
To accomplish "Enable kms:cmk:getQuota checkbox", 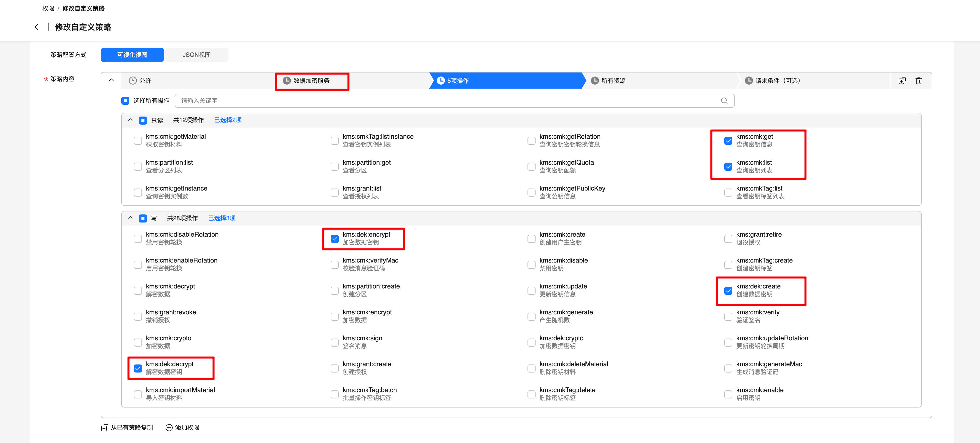I will tap(532, 167).
